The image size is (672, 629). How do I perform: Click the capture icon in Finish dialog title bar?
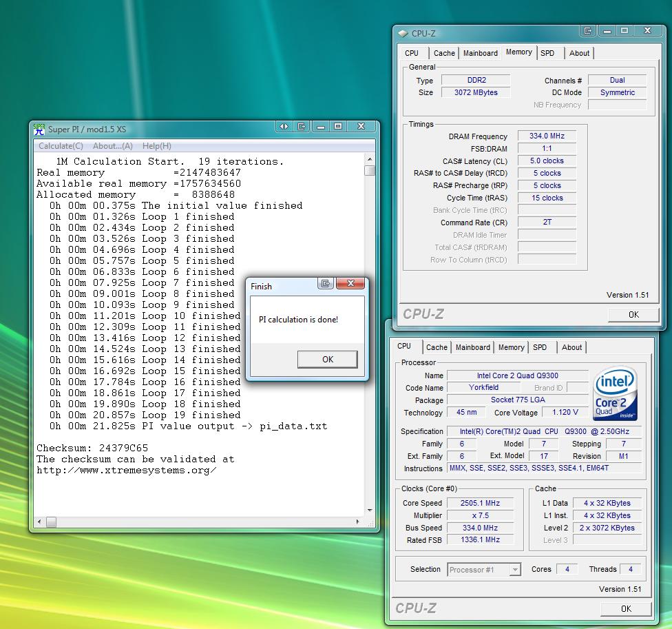(326, 283)
